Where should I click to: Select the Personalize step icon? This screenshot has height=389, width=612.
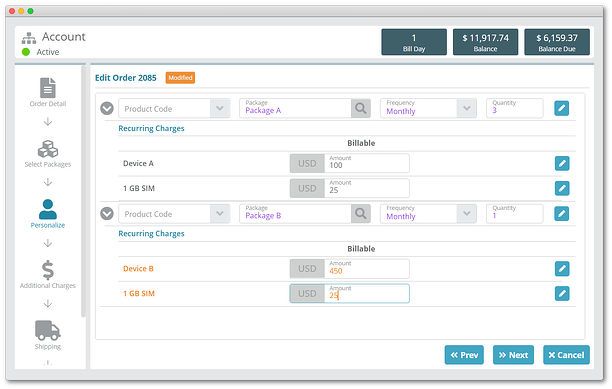pyautogui.click(x=48, y=209)
